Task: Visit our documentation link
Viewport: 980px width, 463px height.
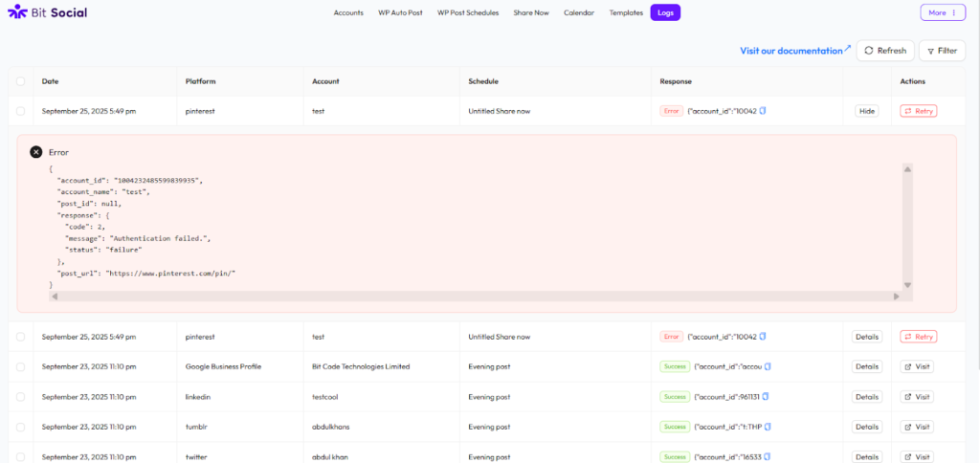Action: click(x=791, y=51)
